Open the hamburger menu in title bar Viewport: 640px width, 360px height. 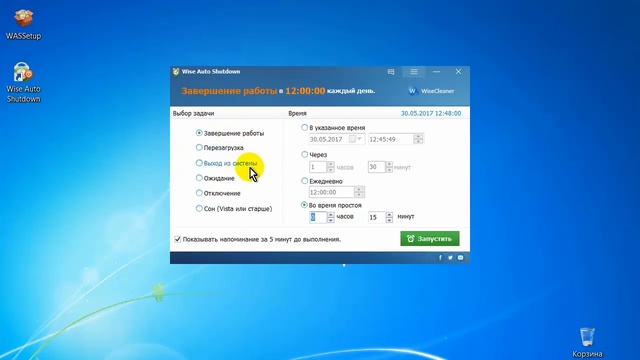click(x=413, y=72)
